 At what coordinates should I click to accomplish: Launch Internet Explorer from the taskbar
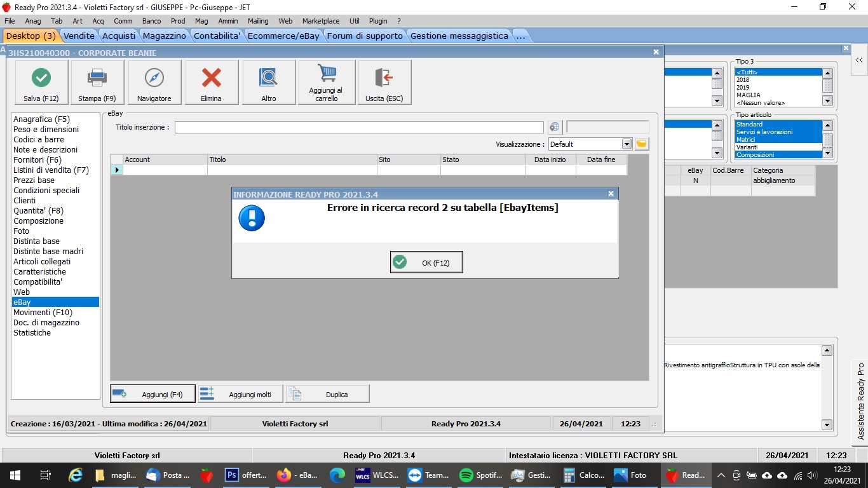[76, 475]
